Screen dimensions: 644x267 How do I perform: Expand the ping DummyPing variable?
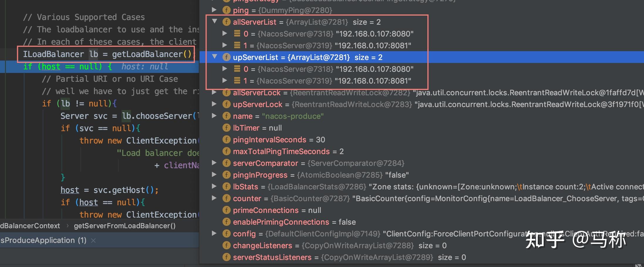click(214, 10)
